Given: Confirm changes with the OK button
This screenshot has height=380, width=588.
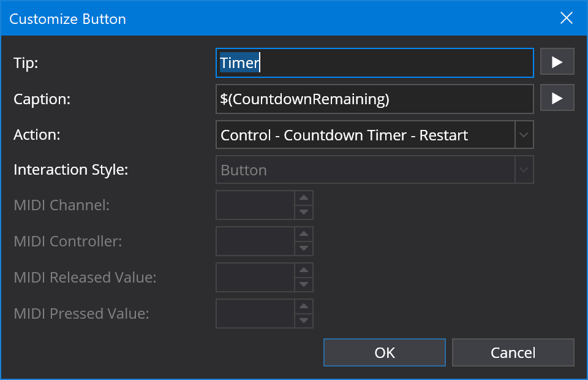Looking at the screenshot, I should point(384,352).
